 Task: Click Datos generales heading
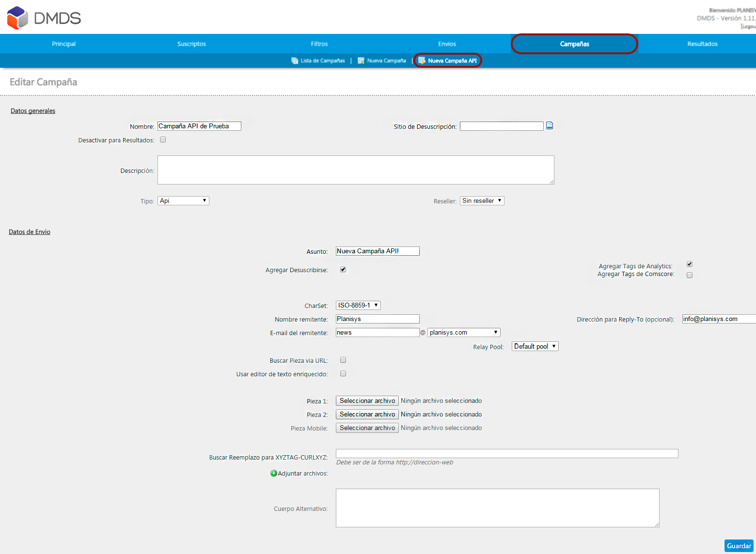[33, 111]
